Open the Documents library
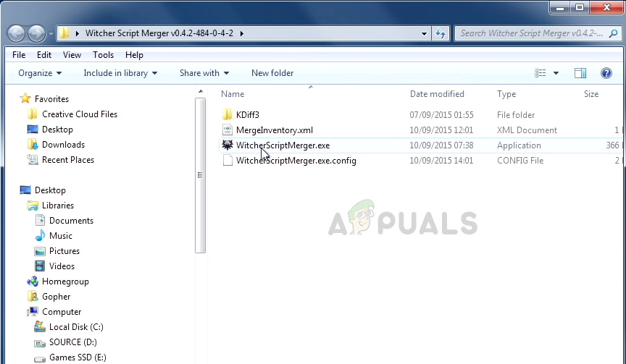The image size is (626, 364). click(x=71, y=221)
